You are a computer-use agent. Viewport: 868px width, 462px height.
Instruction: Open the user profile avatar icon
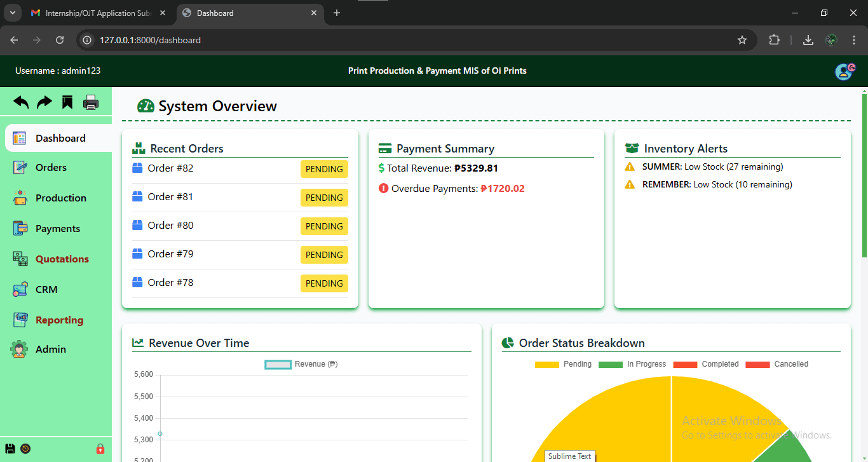[844, 71]
